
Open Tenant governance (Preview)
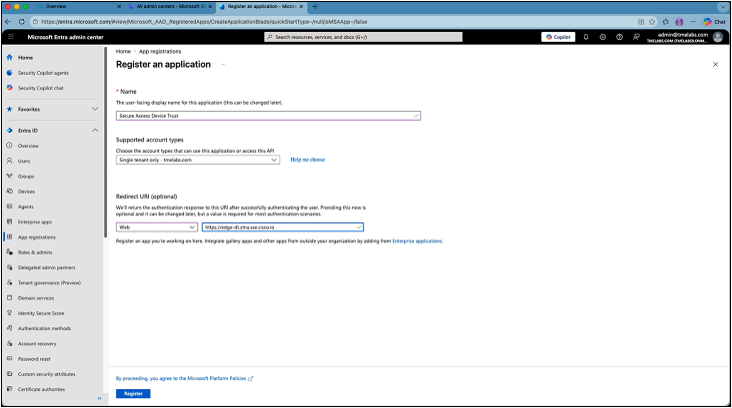click(x=49, y=283)
